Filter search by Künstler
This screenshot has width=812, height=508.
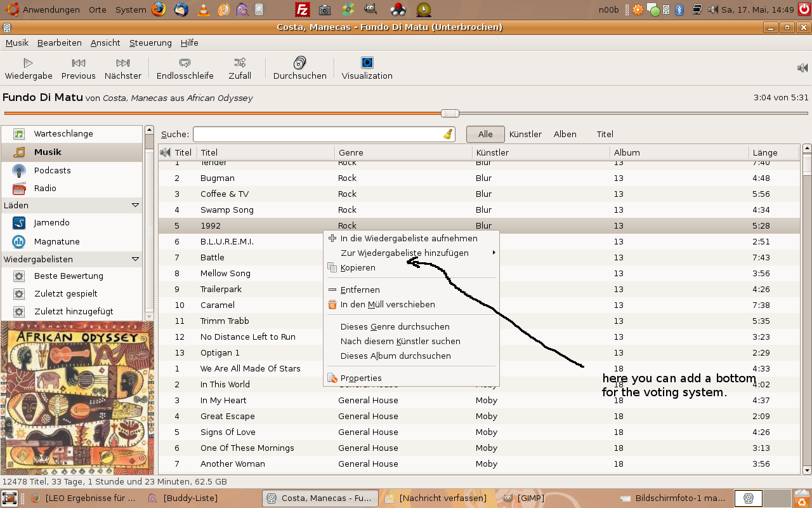pyautogui.click(x=525, y=134)
